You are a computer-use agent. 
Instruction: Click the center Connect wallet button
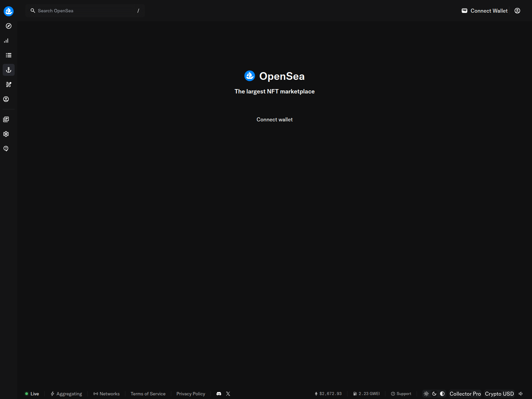click(275, 119)
